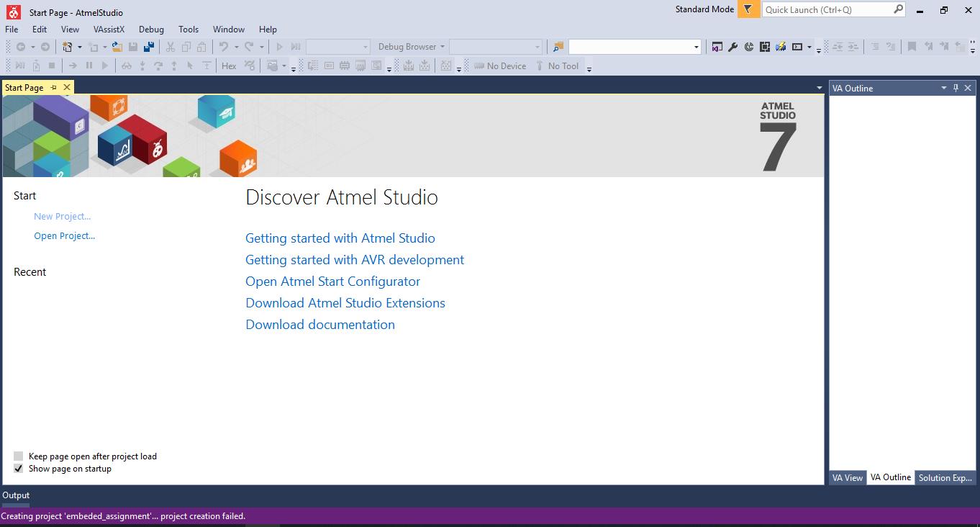
Task: Open Getting started with Atmel Studio
Action: pyautogui.click(x=340, y=238)
